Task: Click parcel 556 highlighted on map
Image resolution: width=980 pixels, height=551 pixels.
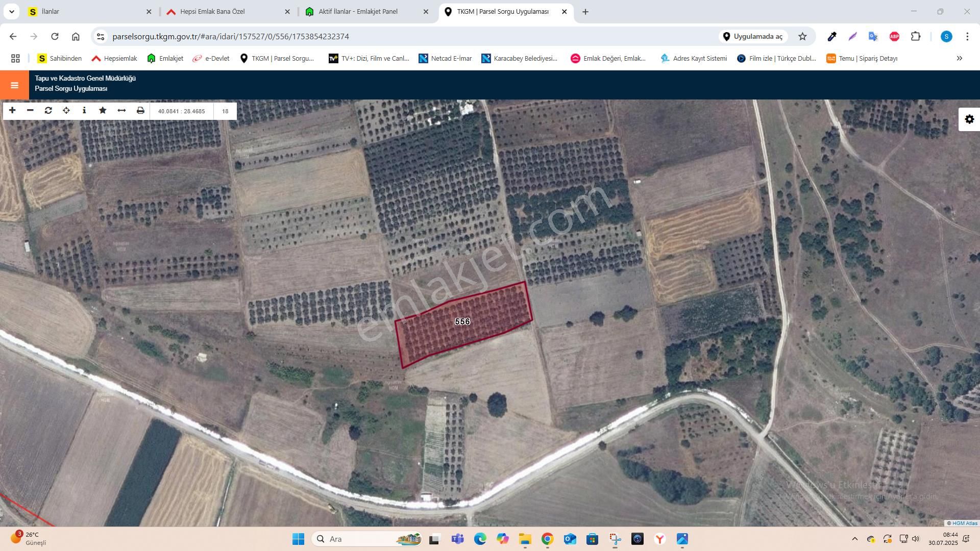Action: pyautogui.click(x=462, y=322)
